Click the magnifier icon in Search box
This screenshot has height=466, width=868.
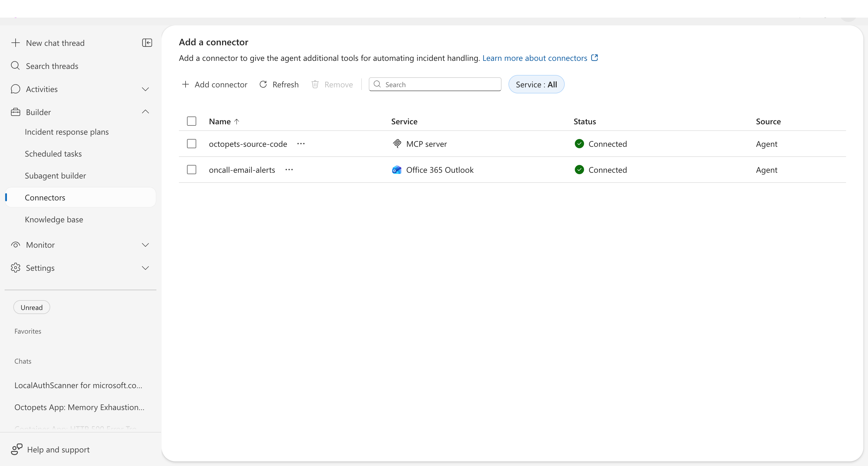377,84
